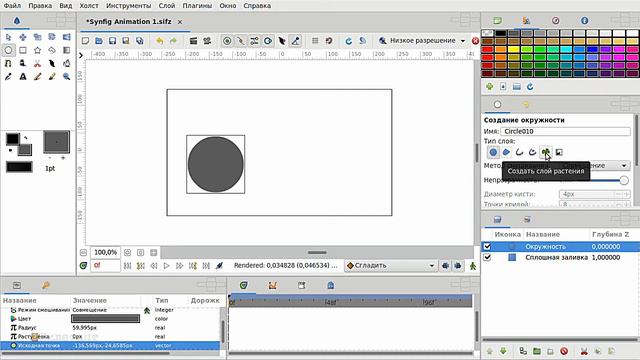Switch to Synfig Animation 1.sifz tab
This screenshot has width=640, height=360.
pyautogui.click(x=129, y=22)
